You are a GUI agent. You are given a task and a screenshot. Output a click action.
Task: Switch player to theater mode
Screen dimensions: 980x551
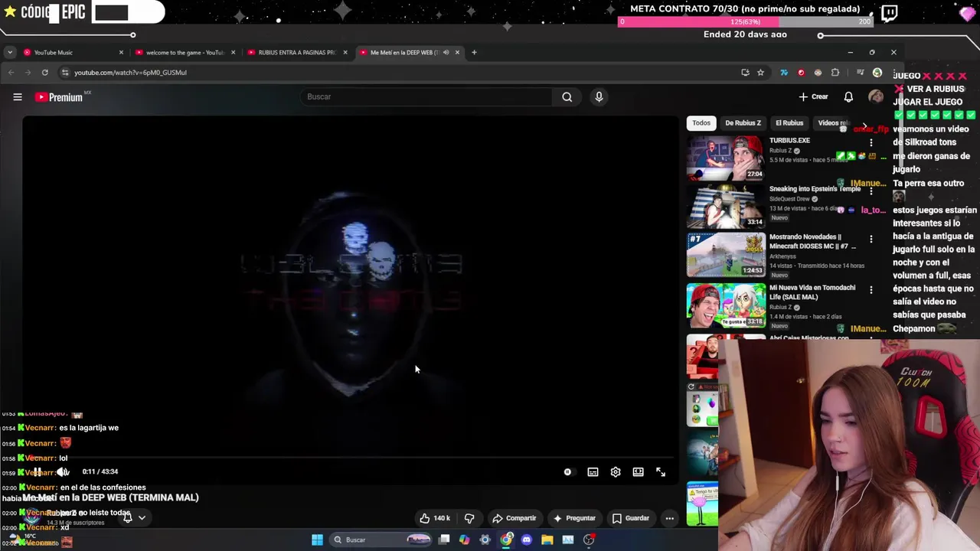point(638,472)
